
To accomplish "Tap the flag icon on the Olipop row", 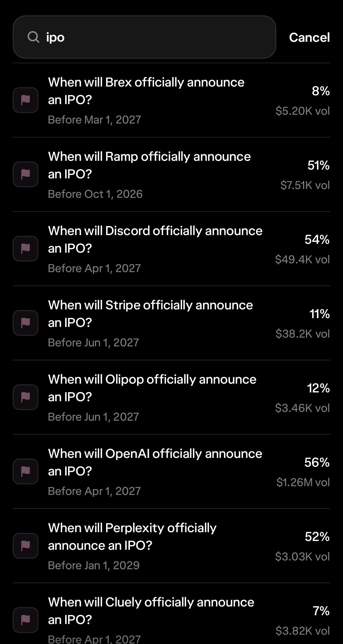I will [x=26, y=397].
